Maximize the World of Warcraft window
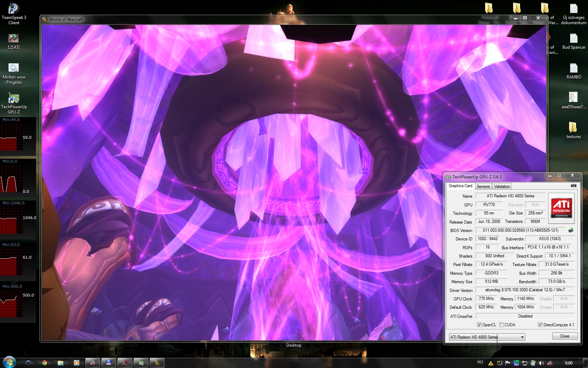 pyautogui.click(x=525, y=18)
